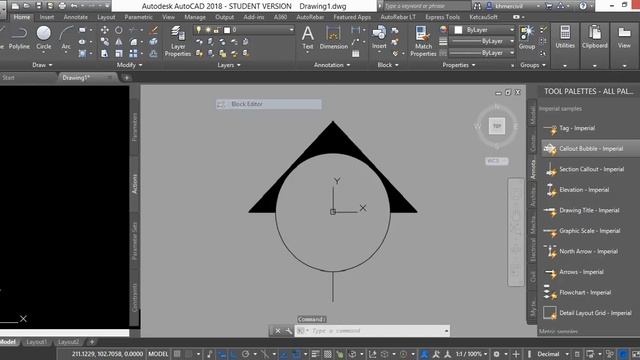Open the ByLayer color dropdown
Image resolution: width=640 pixels, height=360 pixels.
coord(511,30)
